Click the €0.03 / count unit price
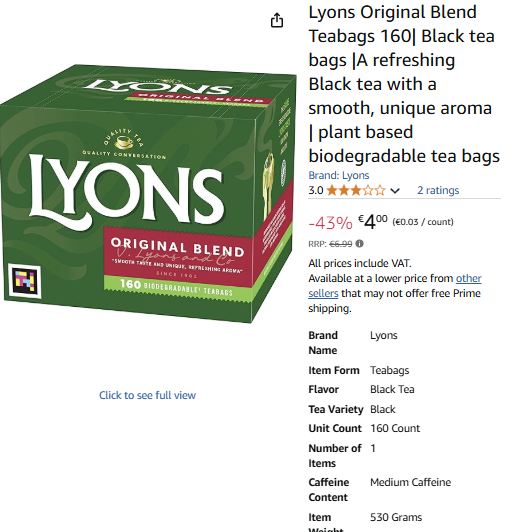 (x=423, y=222)
